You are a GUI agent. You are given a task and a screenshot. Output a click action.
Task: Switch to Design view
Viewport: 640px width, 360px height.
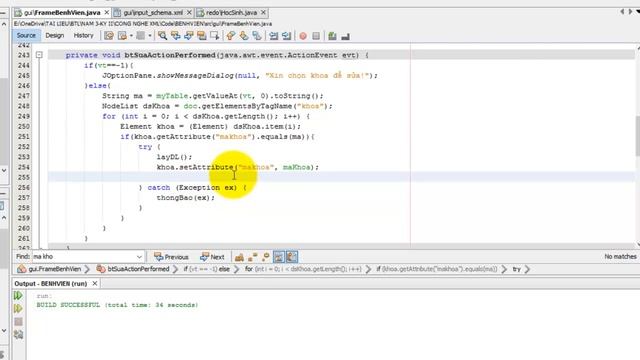click(x=55, y=36)
